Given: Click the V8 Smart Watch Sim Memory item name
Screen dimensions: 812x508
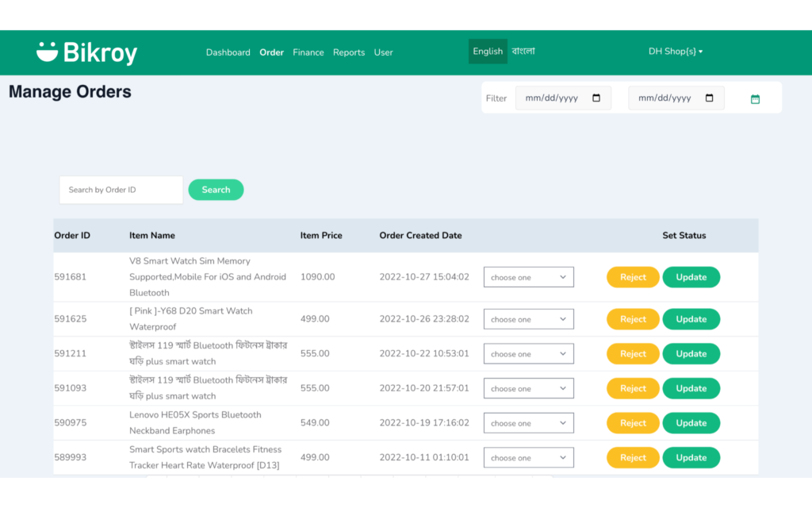Looking at the screenshot, I should click(208, 277).
